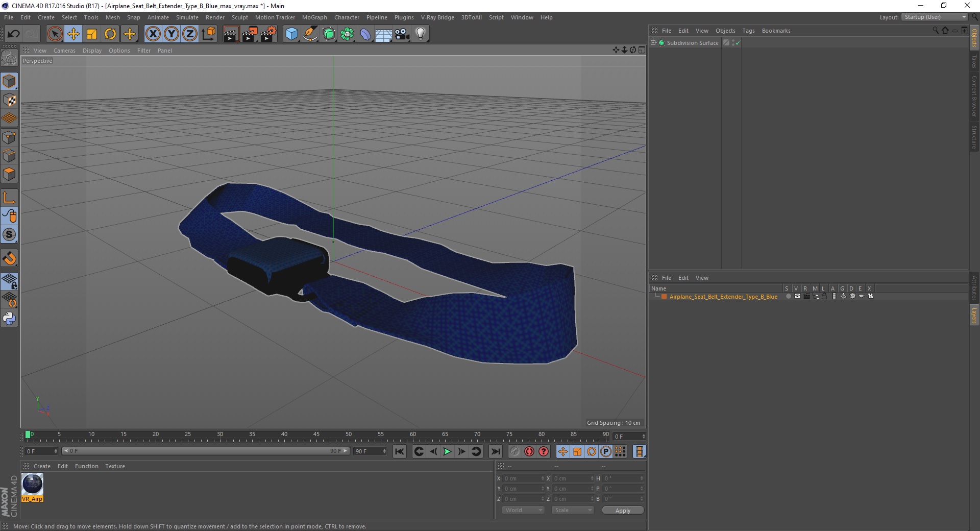Go to the start of animation

tap(400, 451)
